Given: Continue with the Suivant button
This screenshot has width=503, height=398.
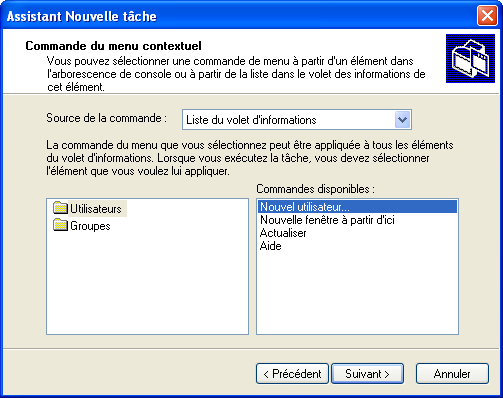Looking at the screenshot, I should click(367, 374).
